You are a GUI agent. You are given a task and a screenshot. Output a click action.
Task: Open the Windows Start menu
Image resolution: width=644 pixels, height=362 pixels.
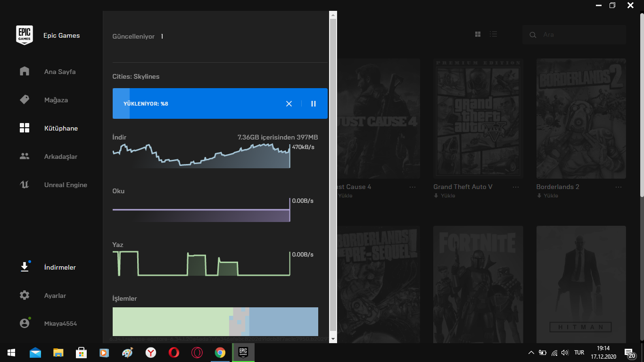tap(11, 353)
